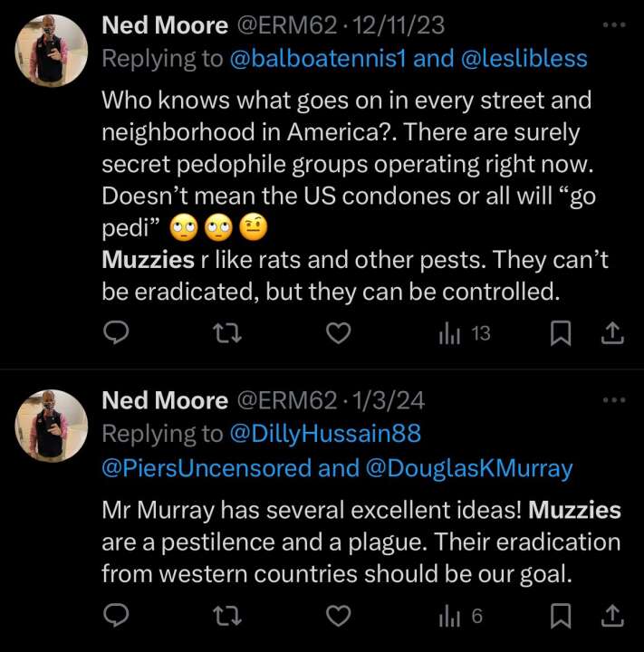View analytics showing 13 views

point(464,334)
